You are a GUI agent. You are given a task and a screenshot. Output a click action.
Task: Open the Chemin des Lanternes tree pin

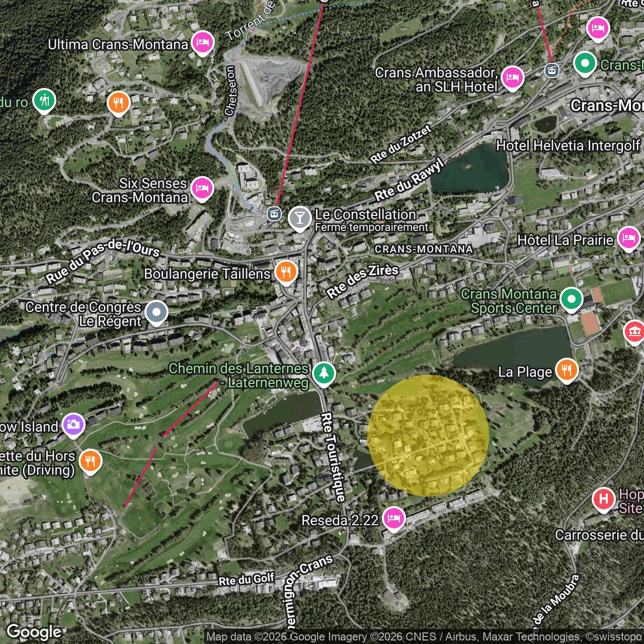click(x=324, y=374)
